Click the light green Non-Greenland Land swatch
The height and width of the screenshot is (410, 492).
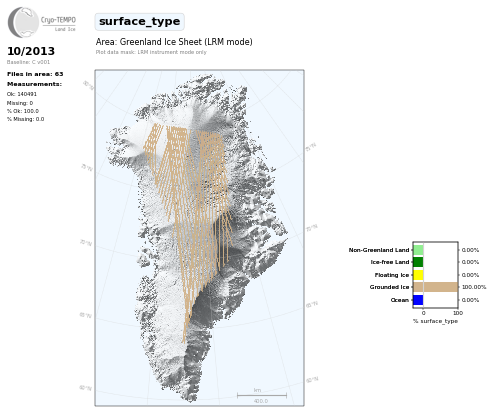pyautogui.click(x=418, y=250)
